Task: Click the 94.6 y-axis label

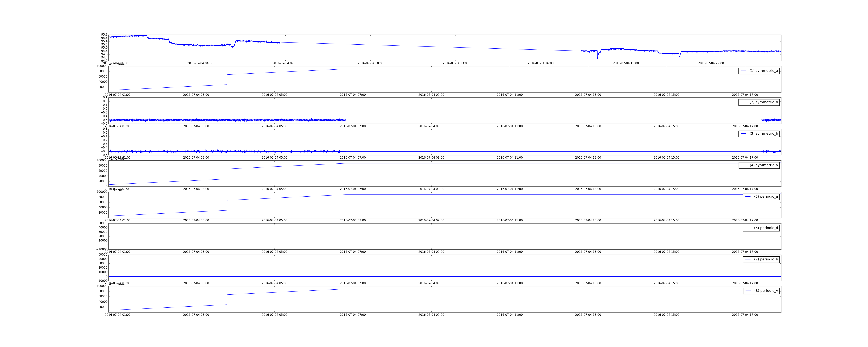Action: (104, 54)
